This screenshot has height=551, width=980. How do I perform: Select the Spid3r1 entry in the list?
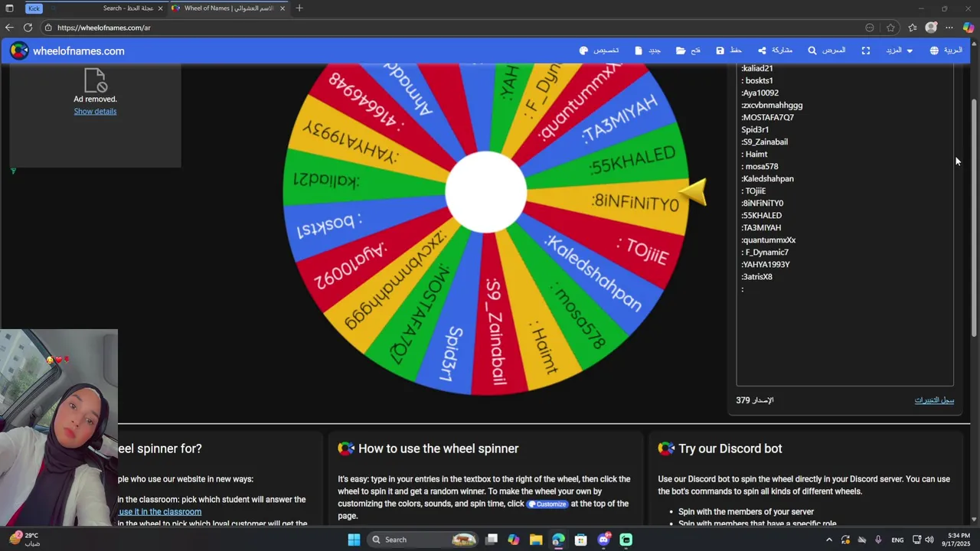(755, 130)
